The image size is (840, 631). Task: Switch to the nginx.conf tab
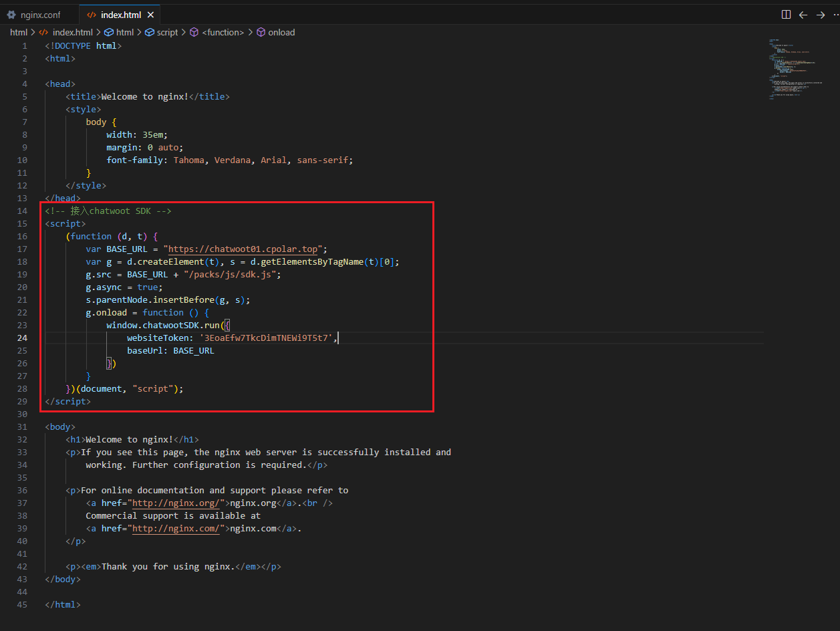point(40,15)
